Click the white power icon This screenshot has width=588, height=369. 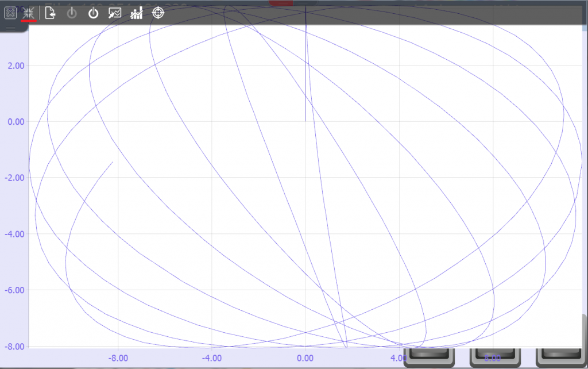point(93,14)
